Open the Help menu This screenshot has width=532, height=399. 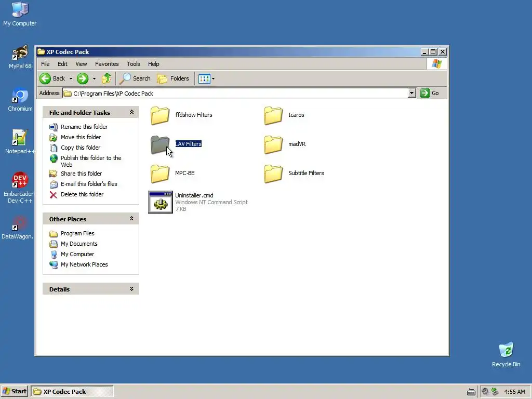click(153, 64)
